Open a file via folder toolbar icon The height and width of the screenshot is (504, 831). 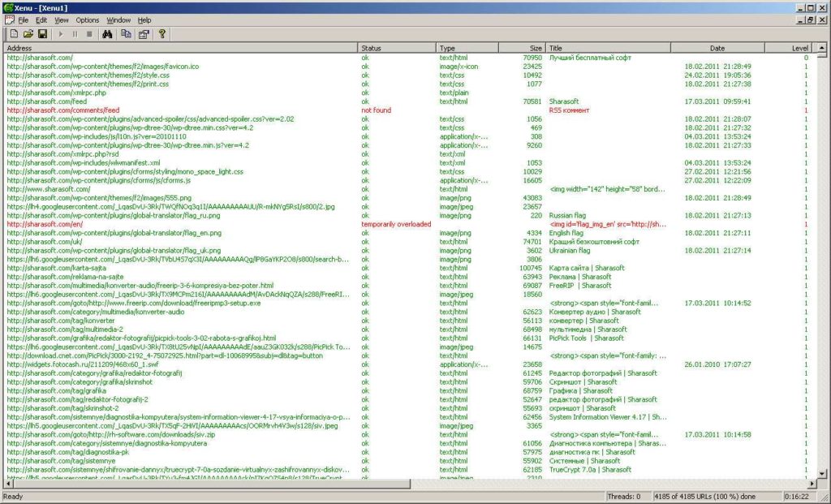[x=28, y=34]
